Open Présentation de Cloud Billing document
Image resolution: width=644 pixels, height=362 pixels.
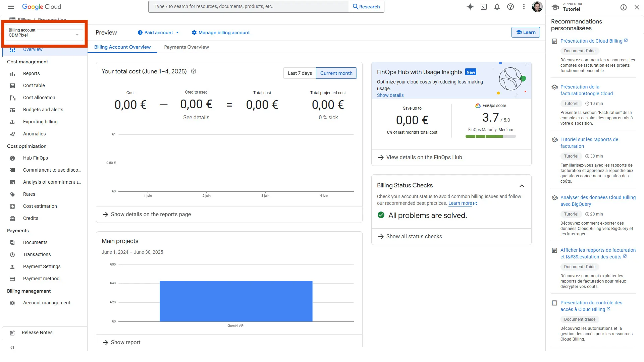coord(591,41)
